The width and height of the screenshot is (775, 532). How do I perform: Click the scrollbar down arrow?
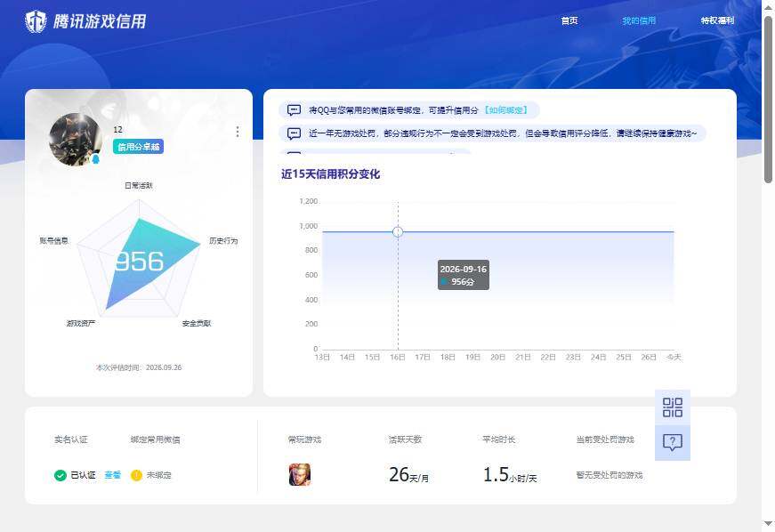[x=768, y=524]
